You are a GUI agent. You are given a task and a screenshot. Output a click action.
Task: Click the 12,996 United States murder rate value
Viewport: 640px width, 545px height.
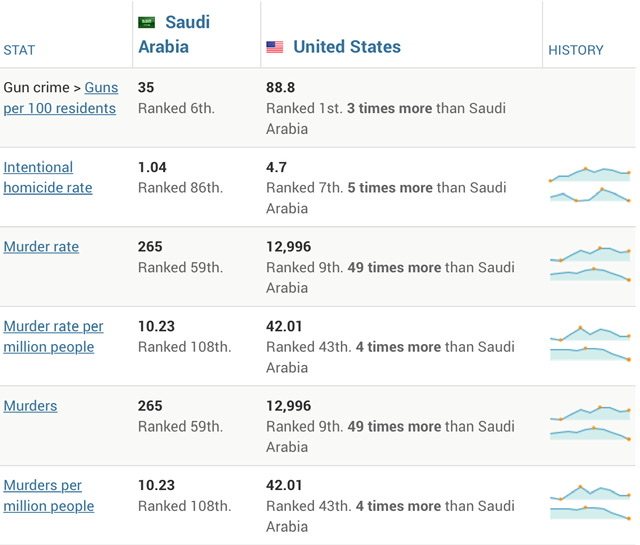[x=288, y=247]
